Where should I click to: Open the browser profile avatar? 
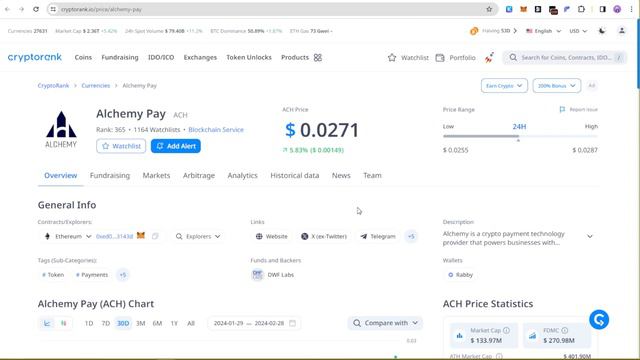617,9
